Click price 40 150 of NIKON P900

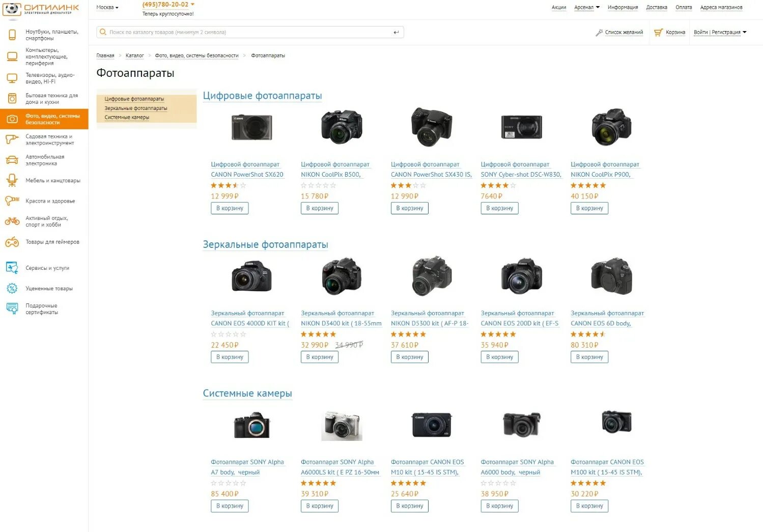click(x=584, y=197)
